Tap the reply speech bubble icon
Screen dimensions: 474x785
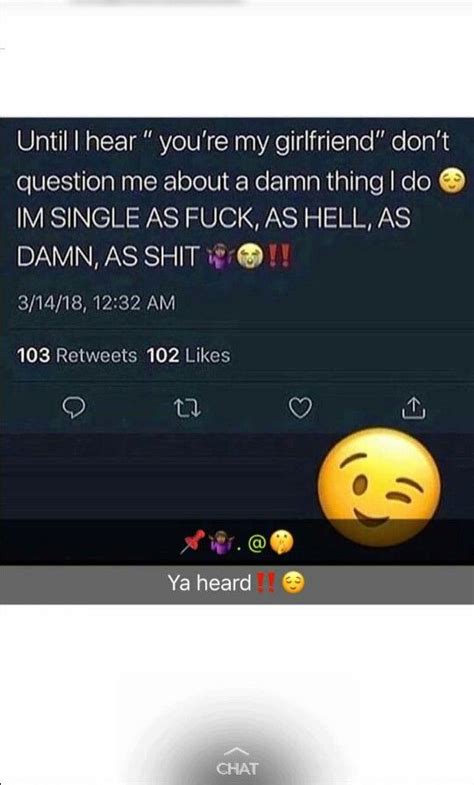74,408
